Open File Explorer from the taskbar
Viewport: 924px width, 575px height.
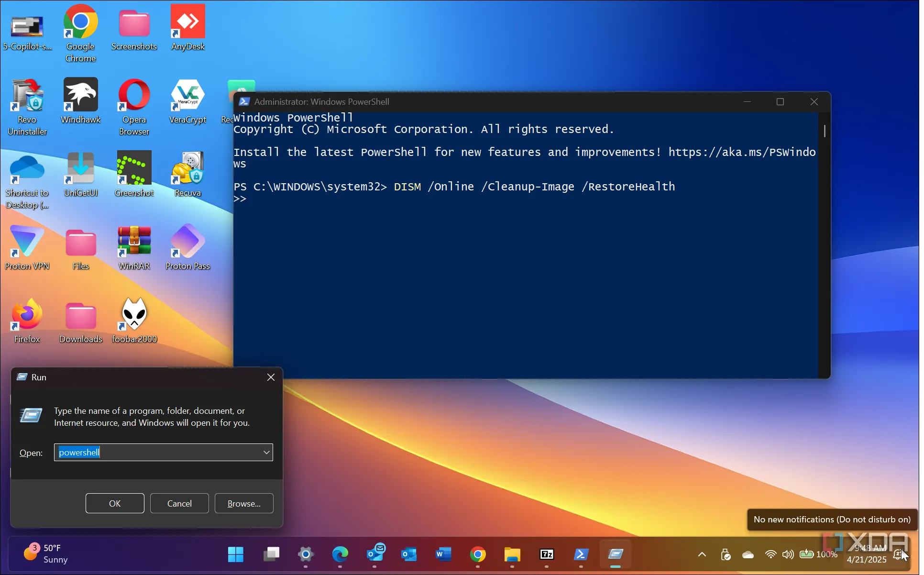512,554
